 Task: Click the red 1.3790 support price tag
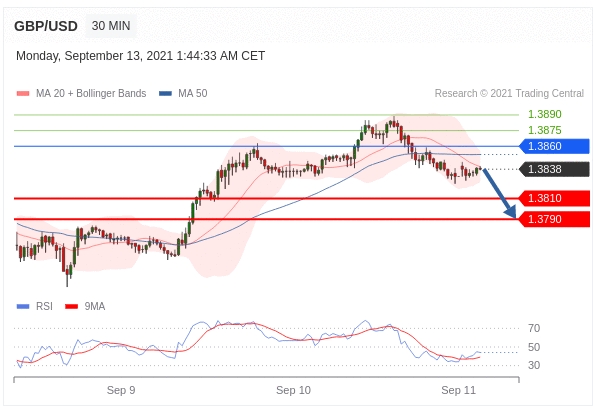554,219
